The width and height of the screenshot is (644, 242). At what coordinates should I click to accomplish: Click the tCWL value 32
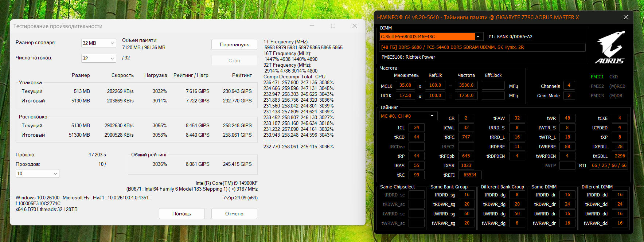point(466,128)
